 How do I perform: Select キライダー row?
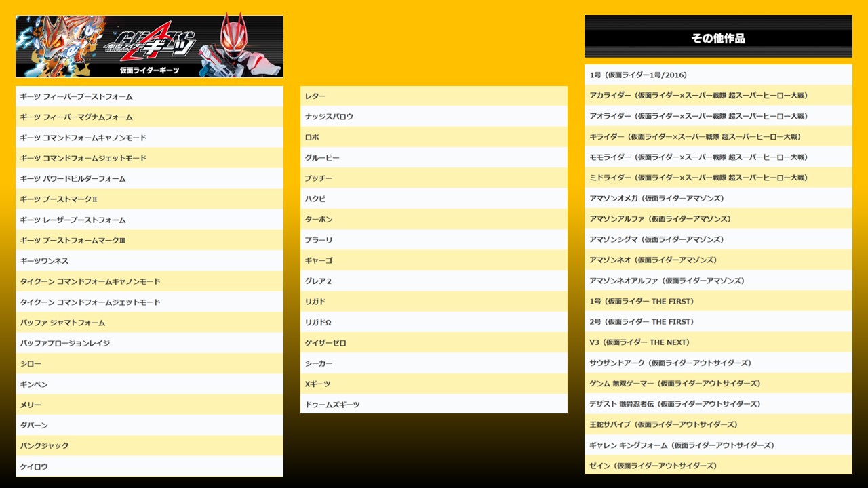coord(718,136)
